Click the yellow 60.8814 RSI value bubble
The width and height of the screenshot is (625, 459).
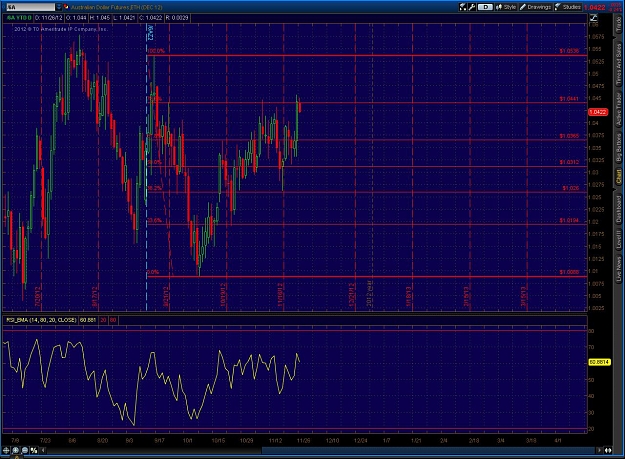[x=599, y=362]
